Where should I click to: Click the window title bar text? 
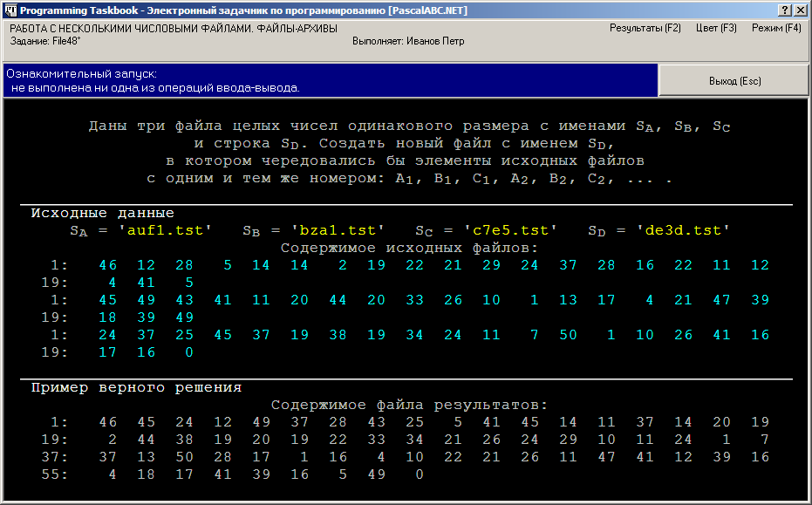click(243, 10)
